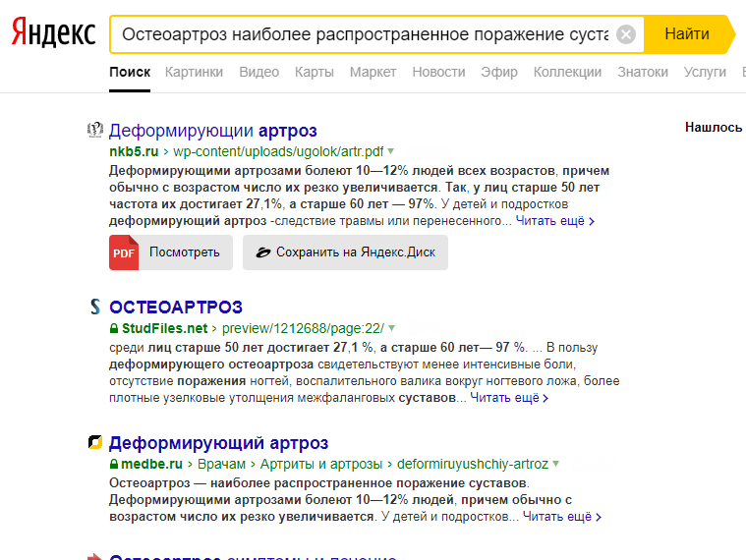The image size is (746, 560).
Task: Click the green lock icon before StudFiles.net
Action: pyautogui.click(x=114, y=328)
